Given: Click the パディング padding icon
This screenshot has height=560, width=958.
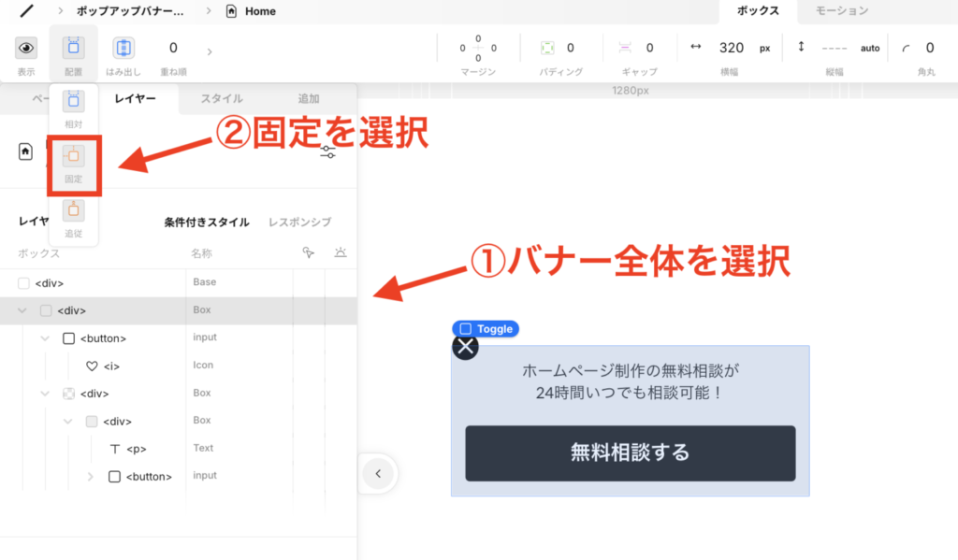Looking at the screenshot, I should (547, 48).
